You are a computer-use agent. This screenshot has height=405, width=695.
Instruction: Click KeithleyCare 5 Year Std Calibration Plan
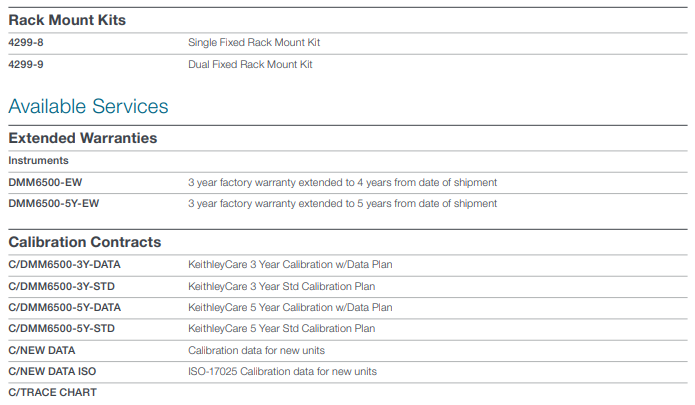(281, 328)
